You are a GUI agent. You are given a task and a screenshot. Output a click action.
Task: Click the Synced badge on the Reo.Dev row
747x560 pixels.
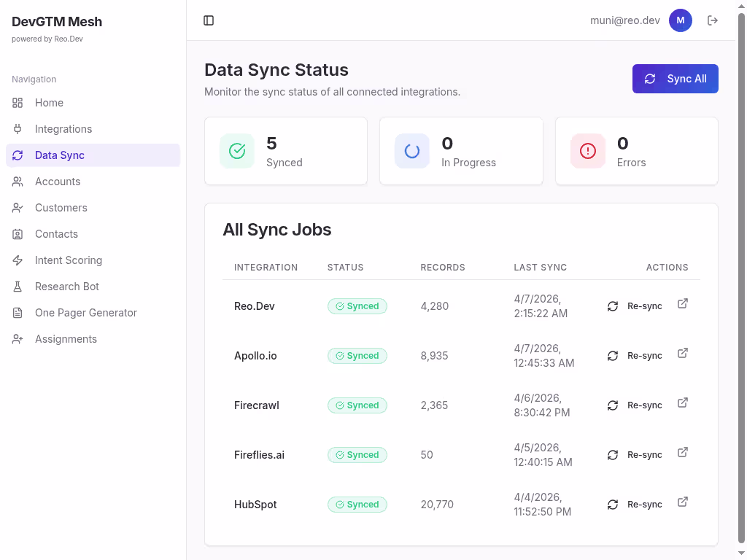[357, 306]
